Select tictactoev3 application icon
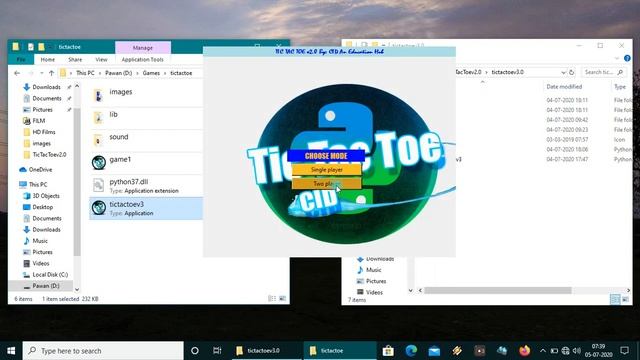640x360 pixels. click(99, 207)
